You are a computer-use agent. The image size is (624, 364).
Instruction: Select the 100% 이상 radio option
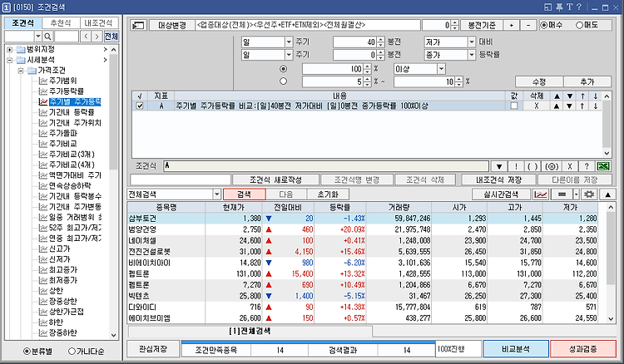coord(283,69)
